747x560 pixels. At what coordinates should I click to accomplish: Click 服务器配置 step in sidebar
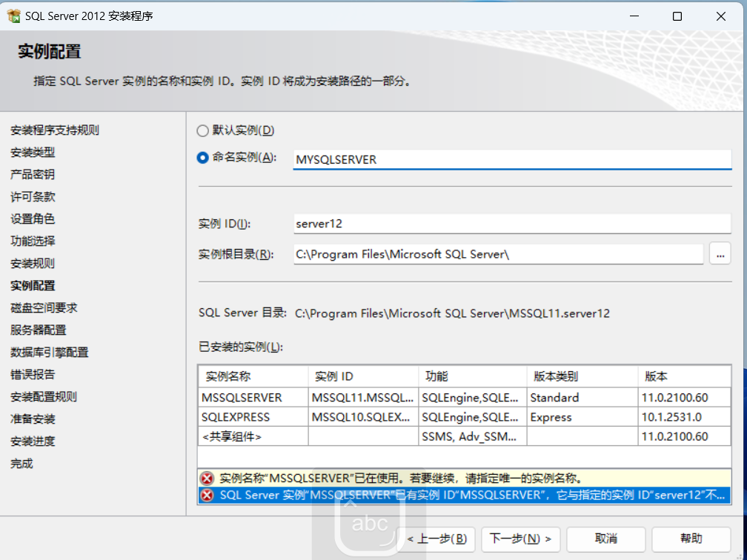click(x=38, y=330)
